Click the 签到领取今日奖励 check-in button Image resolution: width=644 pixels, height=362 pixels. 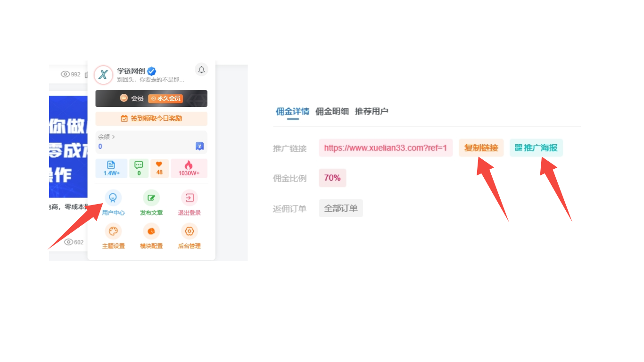coord(151,118)
